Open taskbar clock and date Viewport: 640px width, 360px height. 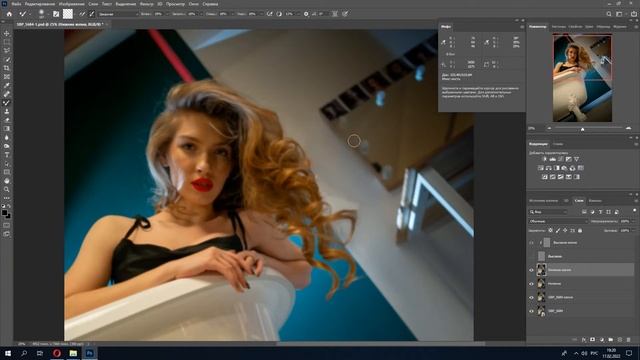tap(611, 353)
